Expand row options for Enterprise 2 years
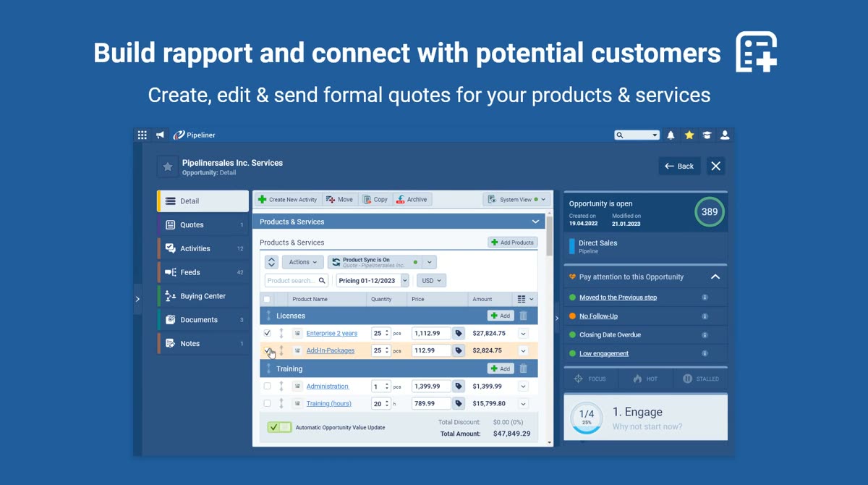 [x=523, y=333]
